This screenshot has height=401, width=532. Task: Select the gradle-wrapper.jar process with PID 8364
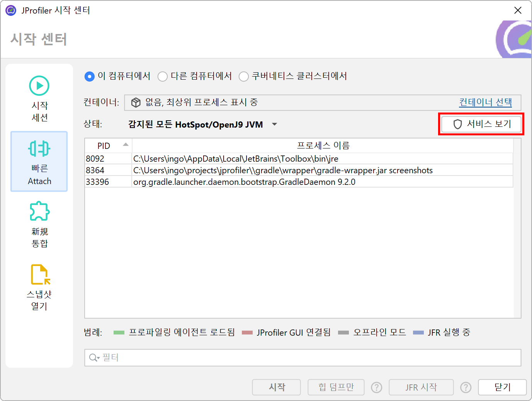[283, 170]
